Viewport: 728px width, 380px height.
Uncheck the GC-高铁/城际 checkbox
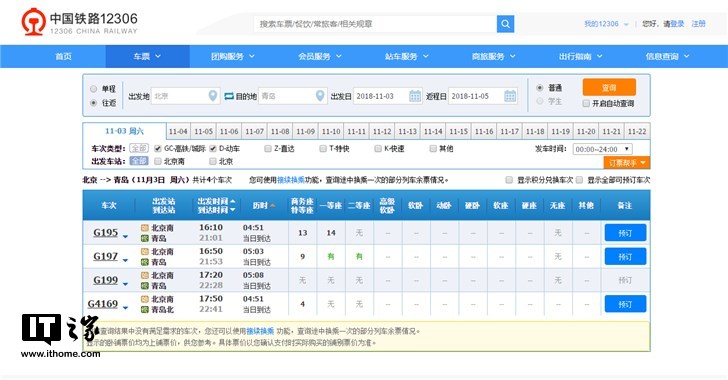coord(158,148)
